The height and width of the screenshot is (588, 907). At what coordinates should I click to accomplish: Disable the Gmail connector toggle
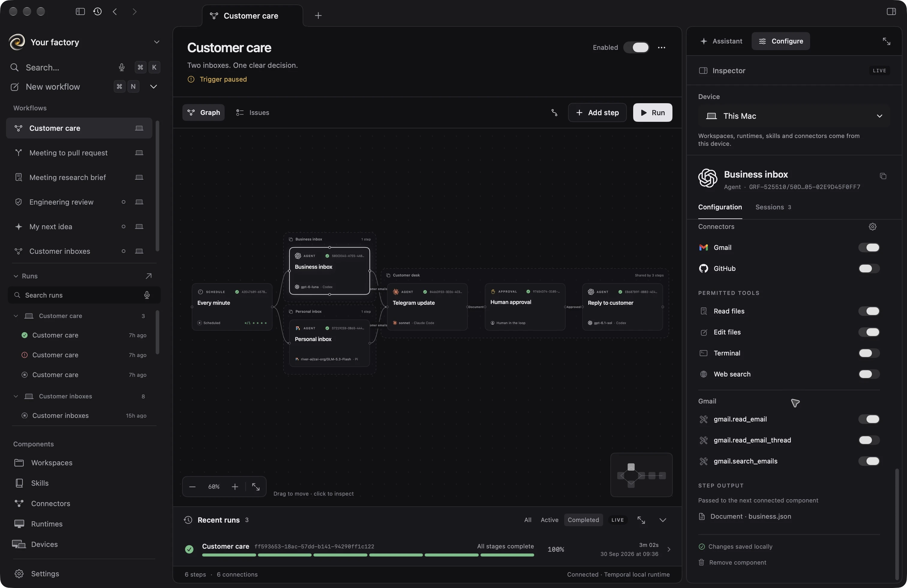(x=869, y=248)
